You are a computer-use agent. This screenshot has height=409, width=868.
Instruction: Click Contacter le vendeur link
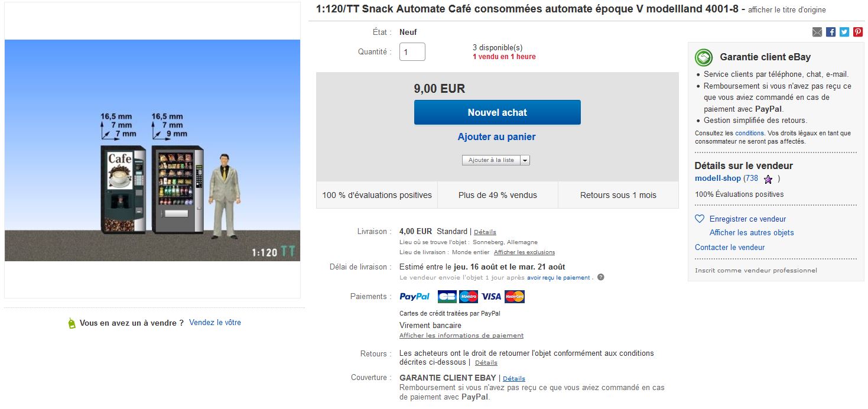click(x=730, y=247)
